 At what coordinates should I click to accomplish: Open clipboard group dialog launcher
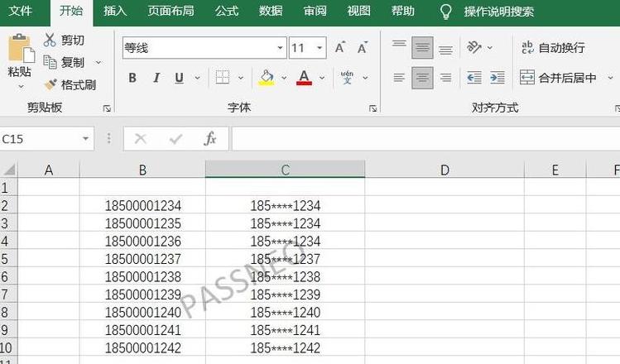[107, 108]
